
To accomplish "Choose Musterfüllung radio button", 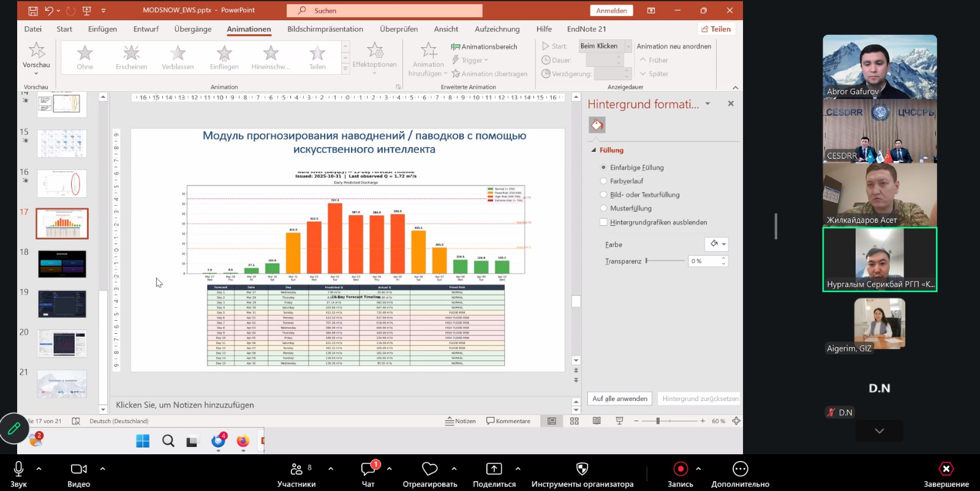I will [x=604, y=209].
